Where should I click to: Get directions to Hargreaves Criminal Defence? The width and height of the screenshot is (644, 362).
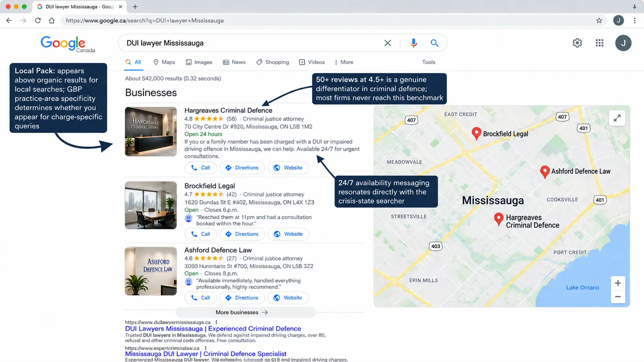point(242,168)
